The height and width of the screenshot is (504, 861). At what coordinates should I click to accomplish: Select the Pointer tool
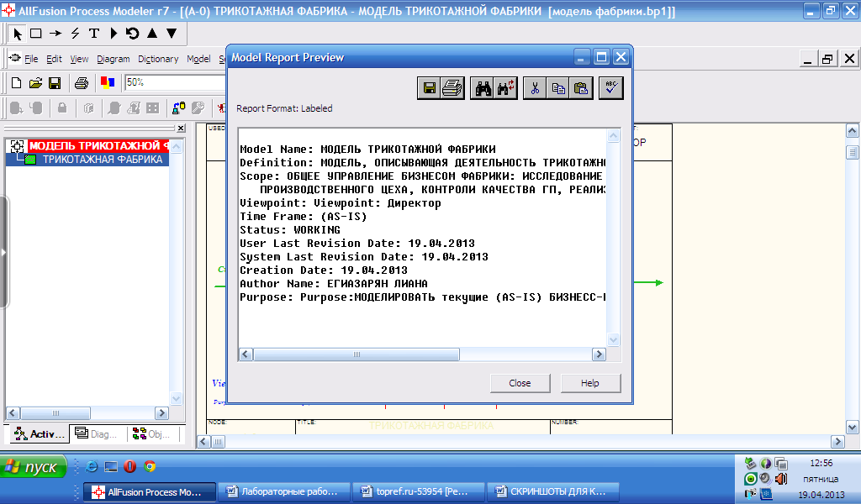point(17,34)
